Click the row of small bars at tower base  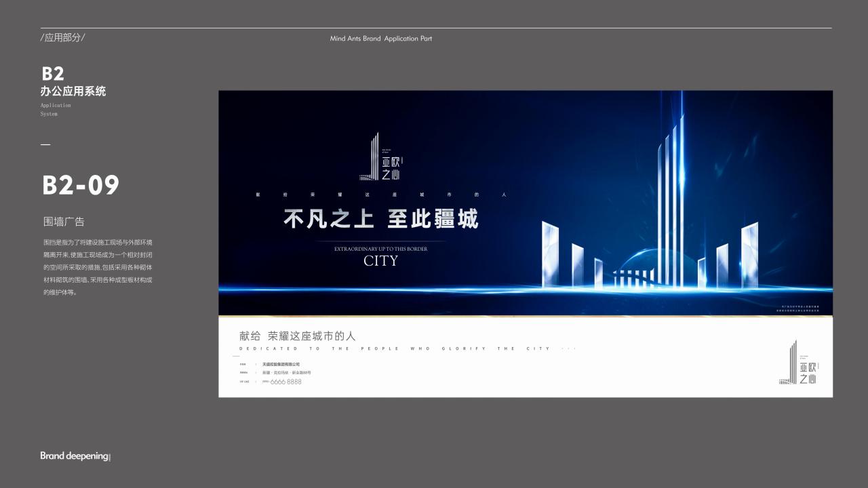pos(632,278)
